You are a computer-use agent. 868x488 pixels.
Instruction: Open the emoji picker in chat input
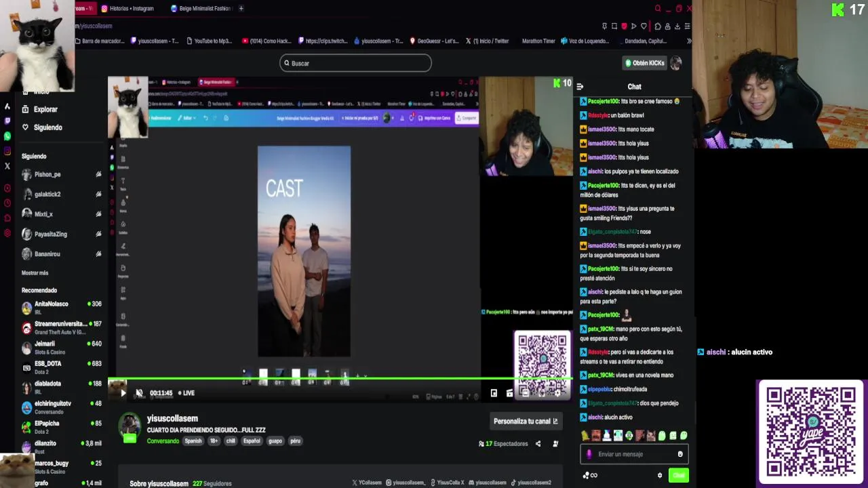pyautogui.click(x=680, y=454)
